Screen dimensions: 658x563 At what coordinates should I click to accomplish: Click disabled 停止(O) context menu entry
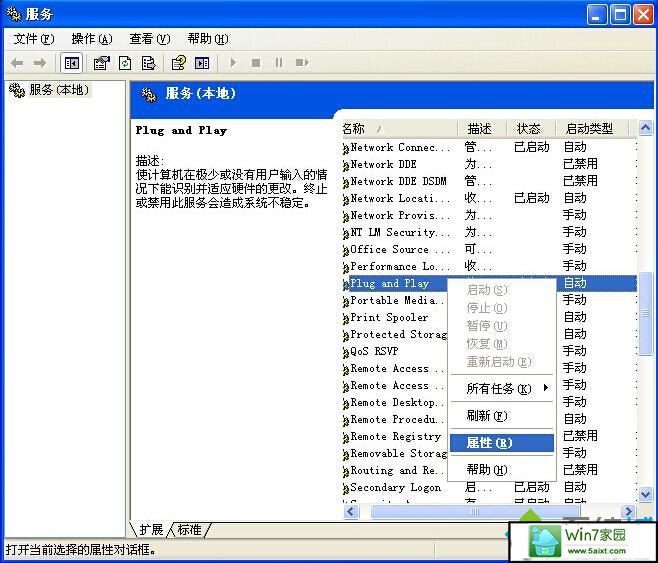pos(502,308)
